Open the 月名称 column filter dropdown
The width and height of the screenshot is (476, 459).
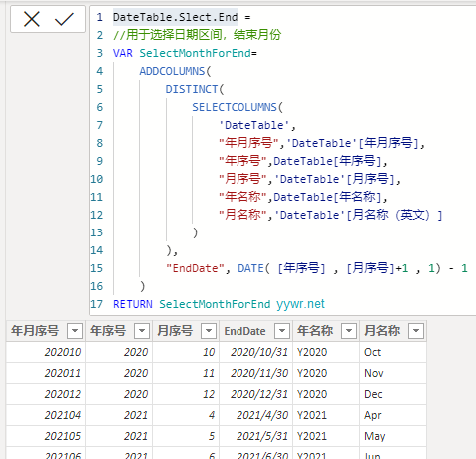tap(416, 331)
